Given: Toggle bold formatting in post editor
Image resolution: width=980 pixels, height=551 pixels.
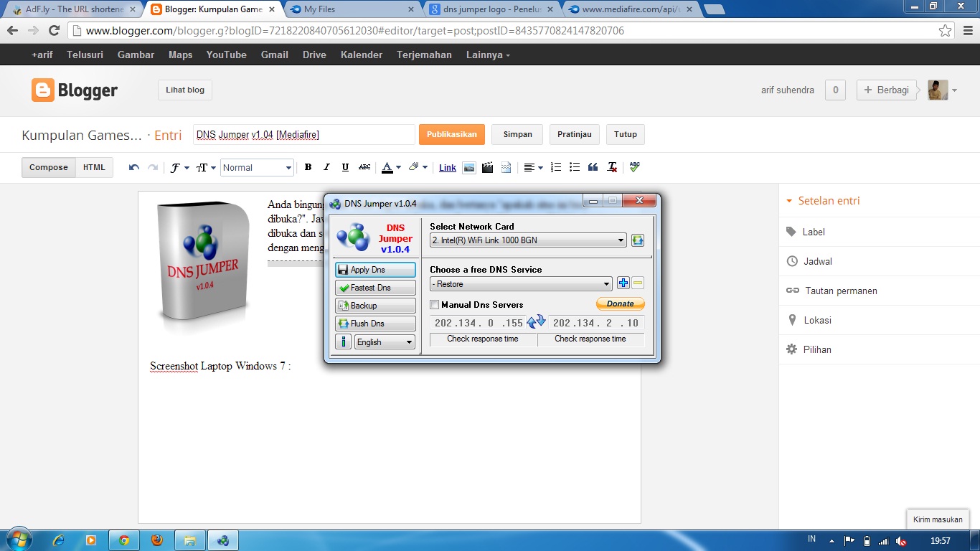Looking at the screenshot, I should point(308,167).
